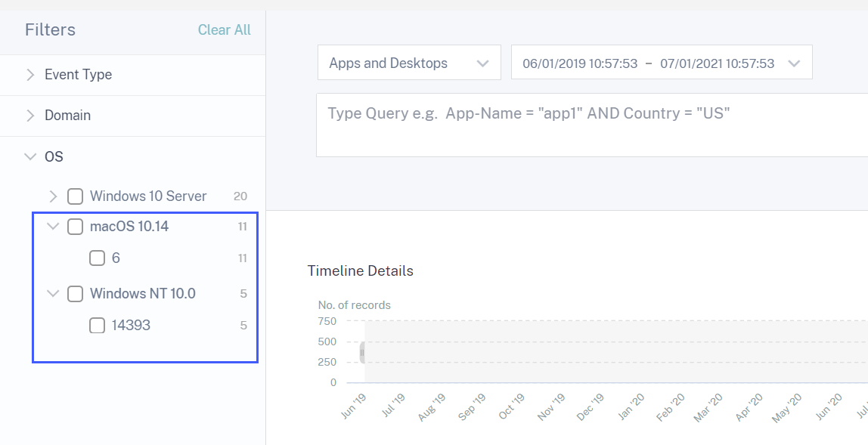Collapse the OS filter section
868x445 pixels.
point(30,157)
